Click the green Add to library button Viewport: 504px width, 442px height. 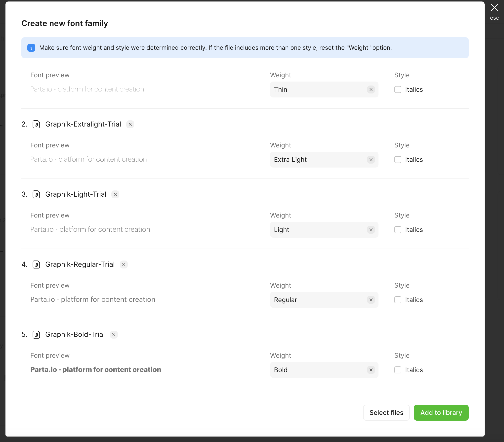[441, 413]
